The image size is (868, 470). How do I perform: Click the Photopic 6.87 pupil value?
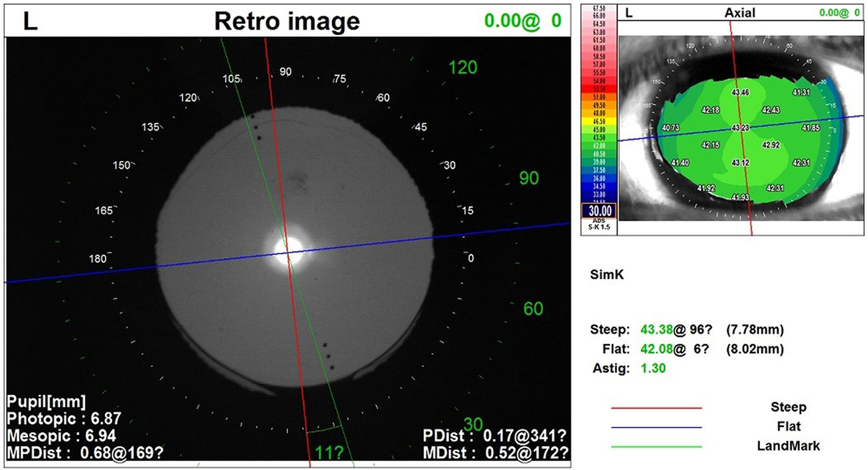[x=106, y=419]
